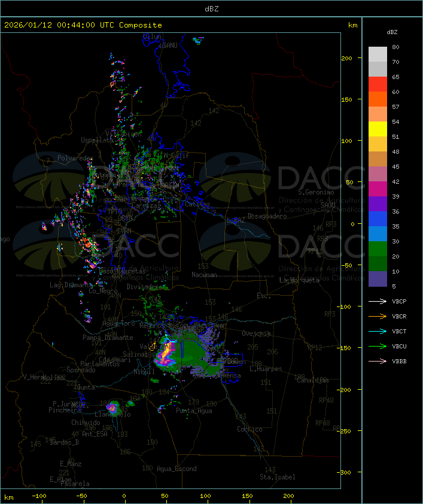Pick the gray 65-70 dBZ swatch
This screenshot has height=504, width=423.
point(378,69)
